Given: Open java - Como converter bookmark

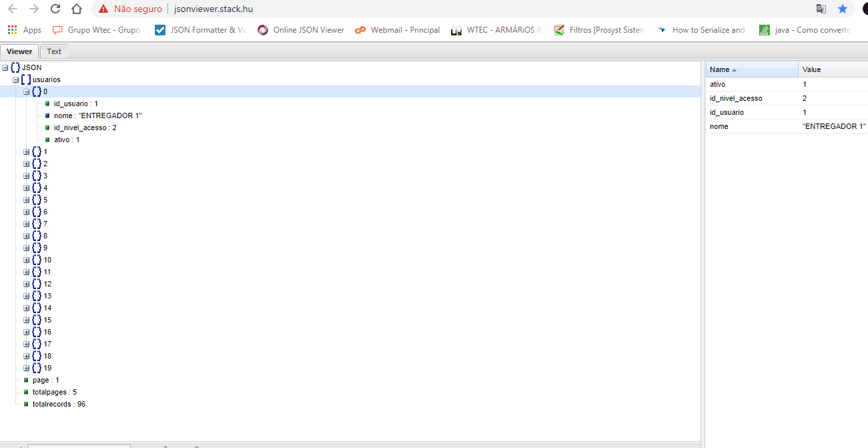Looking at the screenshot, I should pos(805,30).
